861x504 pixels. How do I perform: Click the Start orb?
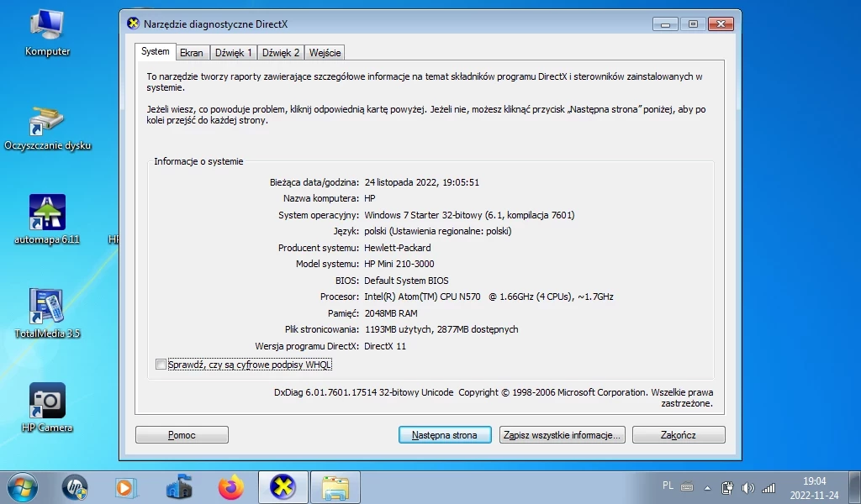click(x=21, y=487)
